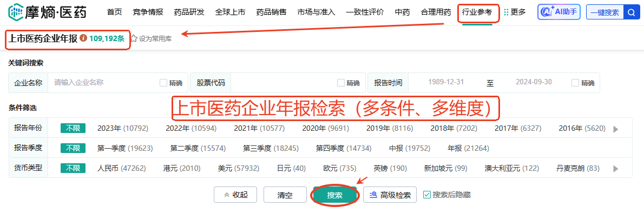Filter currency 新加坡元 (99)
The width and height of the screenshot is (644, 213).
point(445,168)
